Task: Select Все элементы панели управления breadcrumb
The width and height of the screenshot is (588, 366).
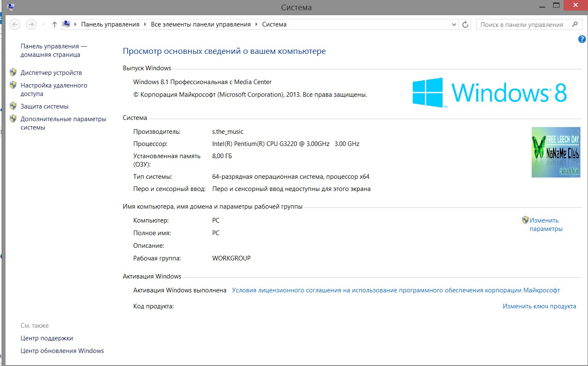Action: (200, 24)
